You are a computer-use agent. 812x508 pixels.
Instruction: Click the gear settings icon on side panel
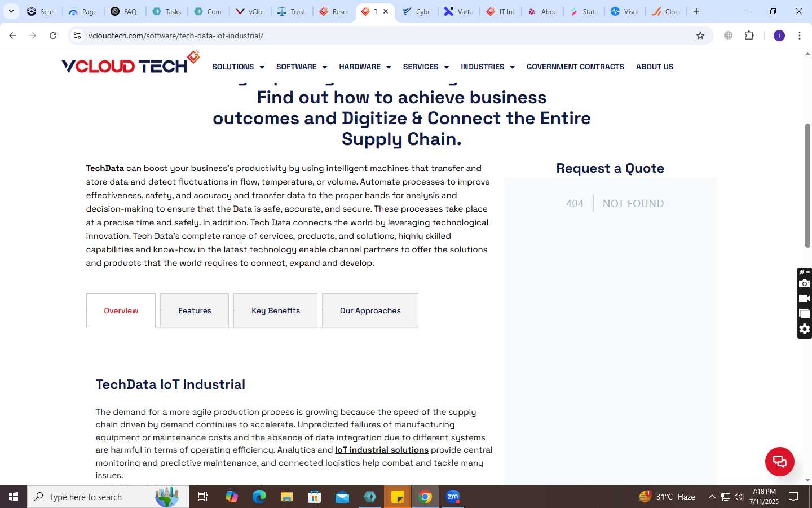point(805,329)
